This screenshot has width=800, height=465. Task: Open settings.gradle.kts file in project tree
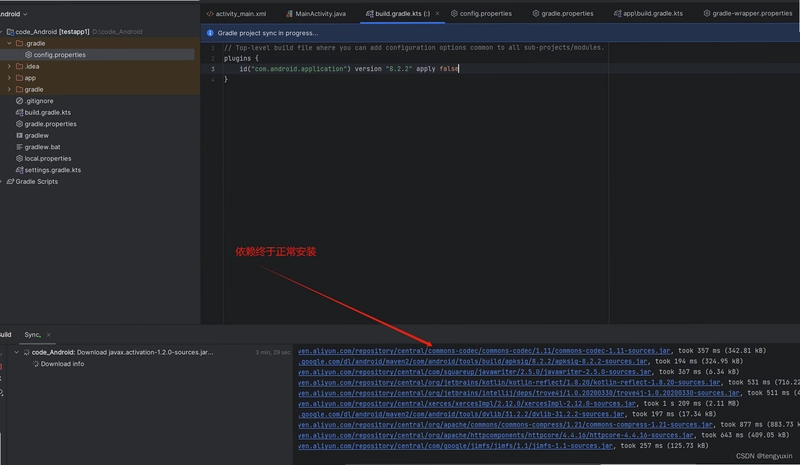point(53,170)
